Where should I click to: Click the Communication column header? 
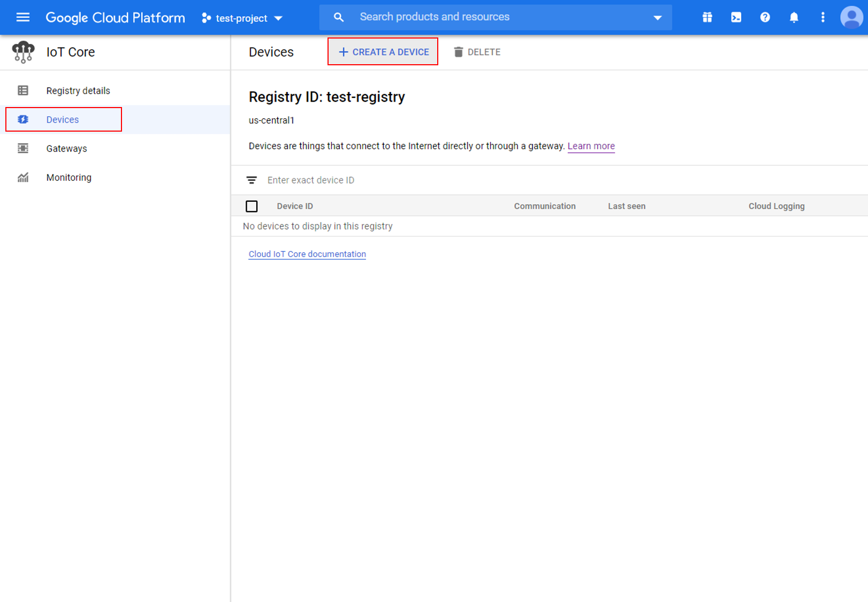coord(545,206)
